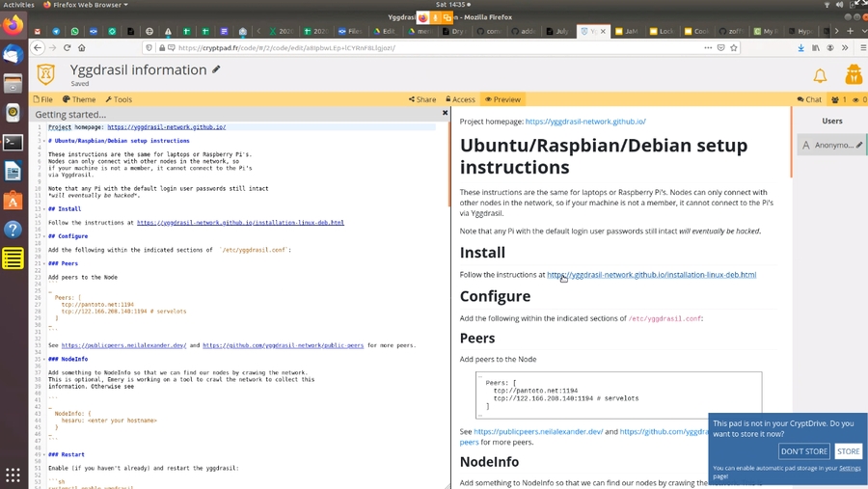Open the Terminal from the dock
Viewport: 868px width, 489px height.
[x=13, y=143]
